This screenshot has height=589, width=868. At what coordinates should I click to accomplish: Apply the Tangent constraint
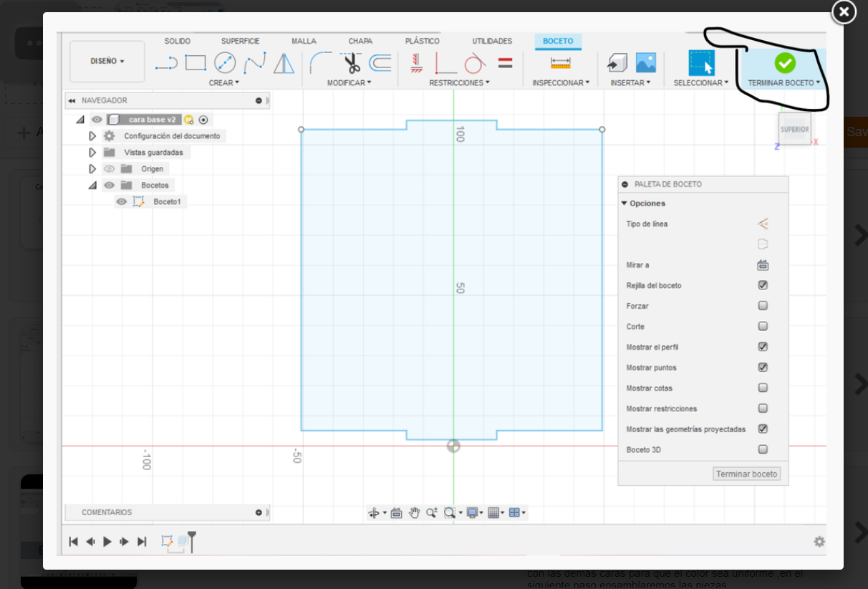pyautogui.click(x=475, y=63)
